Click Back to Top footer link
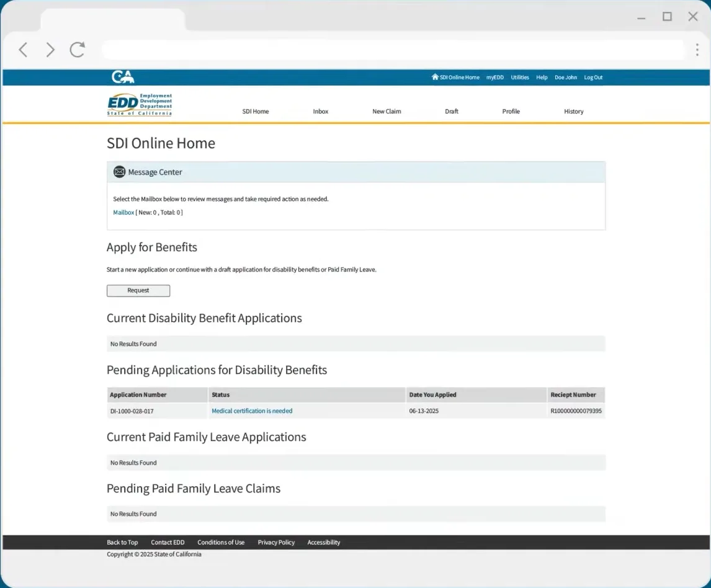 122,542
